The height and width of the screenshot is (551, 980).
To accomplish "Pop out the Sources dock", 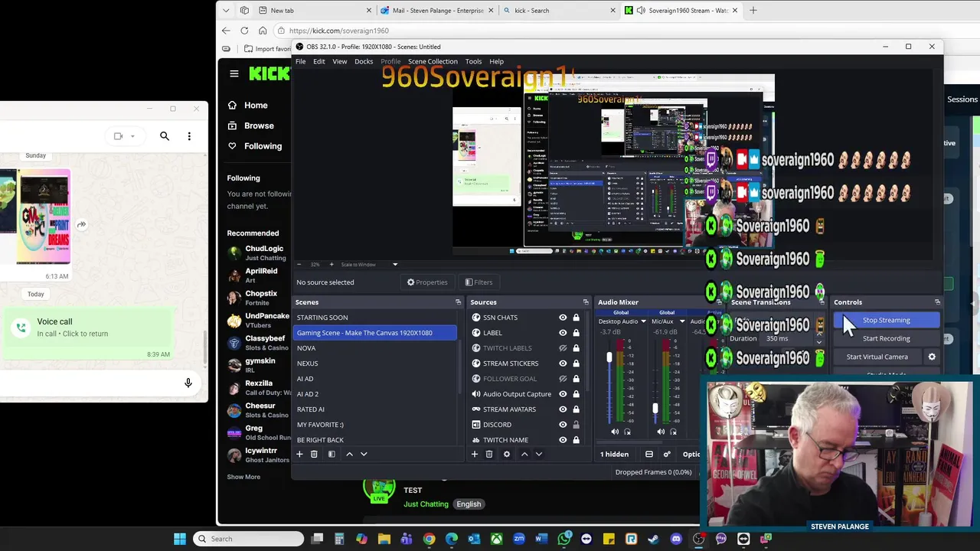I will pyautogui.click(x=586, y=302).
